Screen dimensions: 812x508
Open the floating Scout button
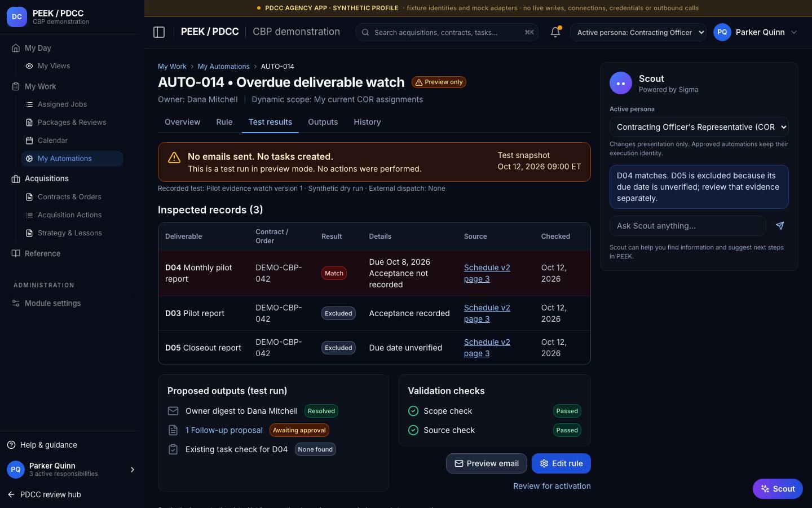pos(778,489)
